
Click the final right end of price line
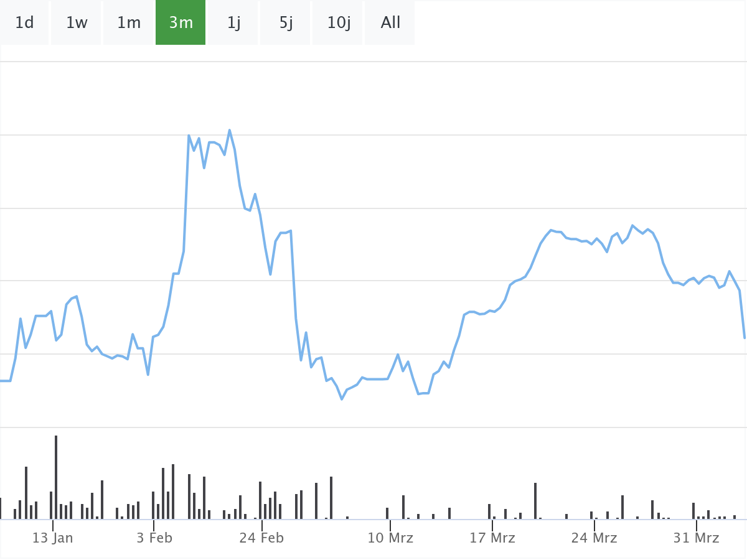click(745, 337)
